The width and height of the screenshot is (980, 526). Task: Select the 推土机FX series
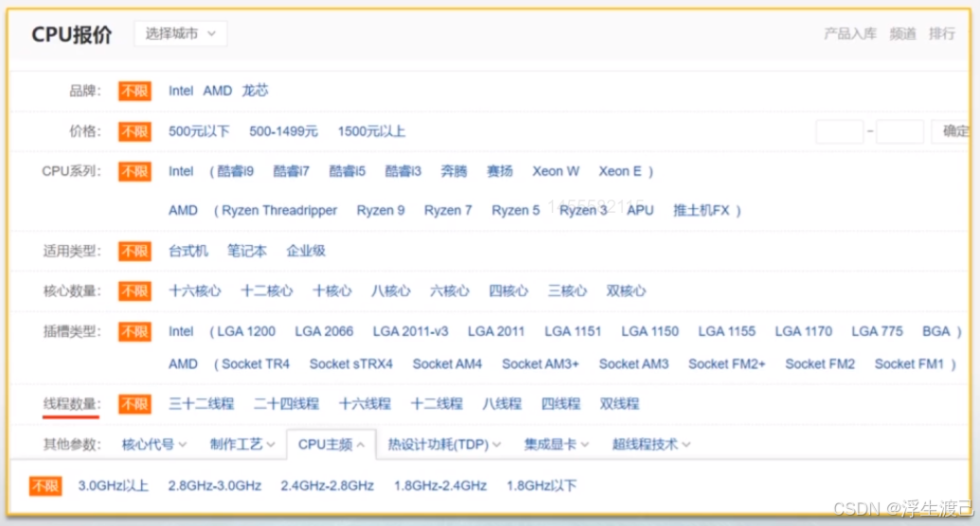702,211
